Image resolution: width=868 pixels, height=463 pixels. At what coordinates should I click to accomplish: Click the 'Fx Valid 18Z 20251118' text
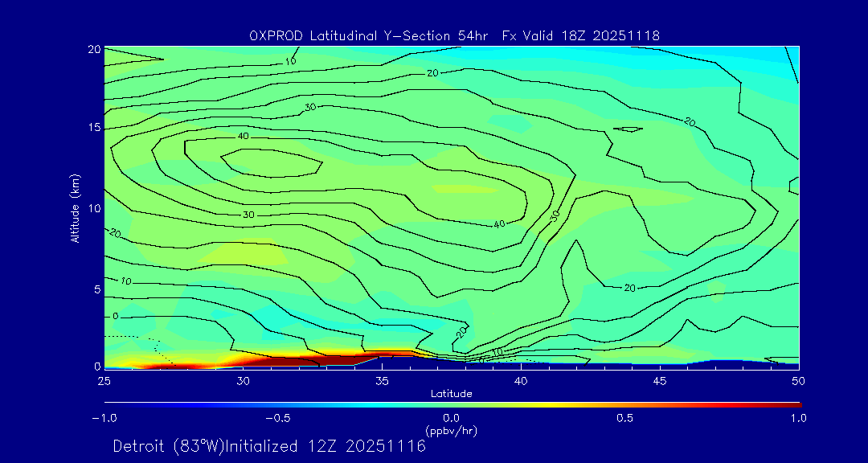coord(581,36)
